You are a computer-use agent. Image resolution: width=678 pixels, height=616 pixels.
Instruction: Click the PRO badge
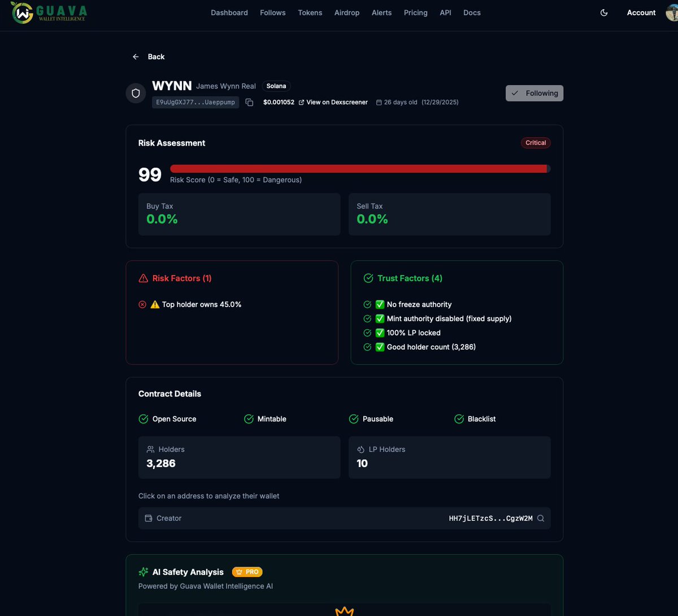click(x=247, y=572)
